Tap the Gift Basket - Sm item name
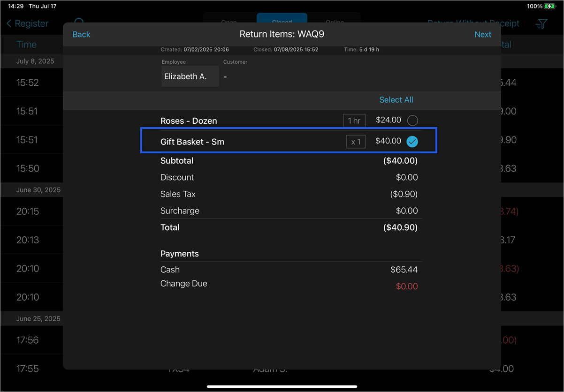Screen dimensions: 564x392 pyautogui.click(x=192, y=142)
